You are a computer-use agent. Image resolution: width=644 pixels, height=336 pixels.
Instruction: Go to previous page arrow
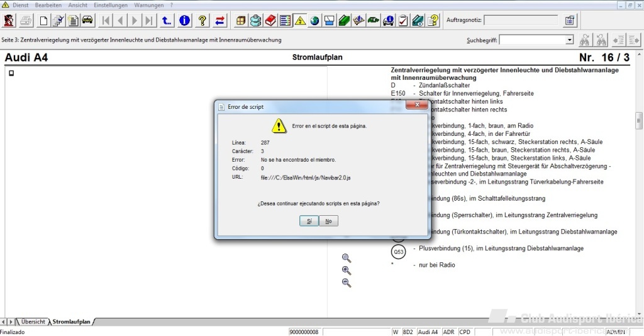coord(120,20)
